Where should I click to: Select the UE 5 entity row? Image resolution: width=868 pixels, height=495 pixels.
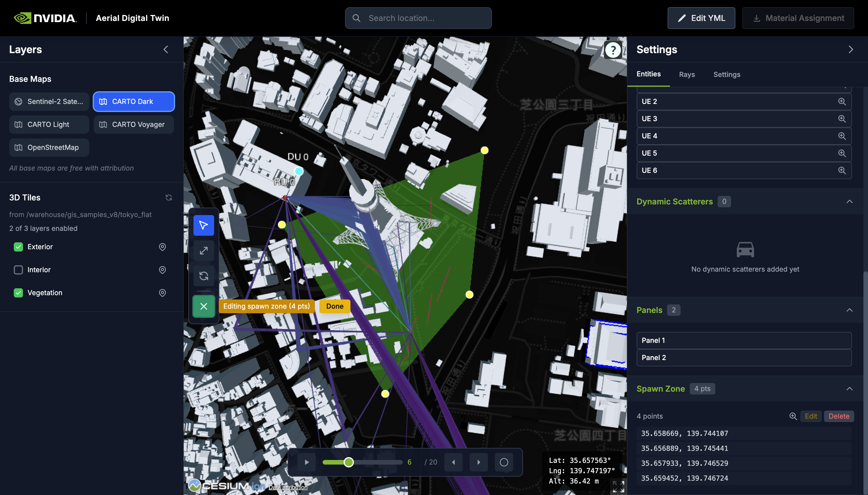pyautogui.click(x=744, y=153)
